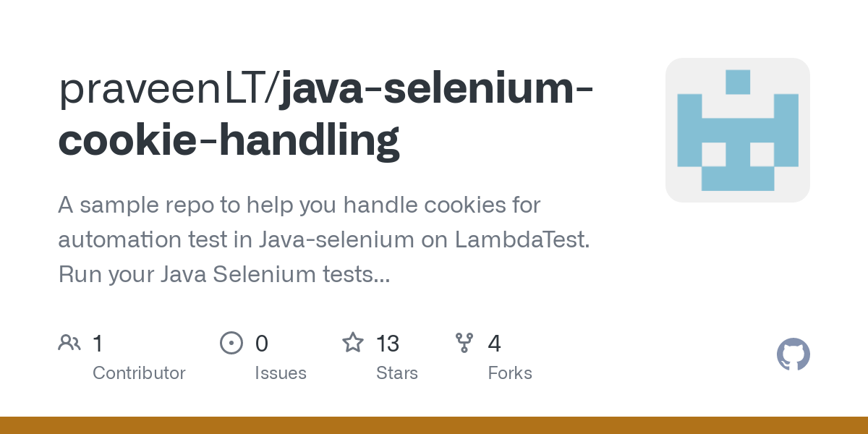
Task: Click the issues count number 0
Action: (262, 343)
